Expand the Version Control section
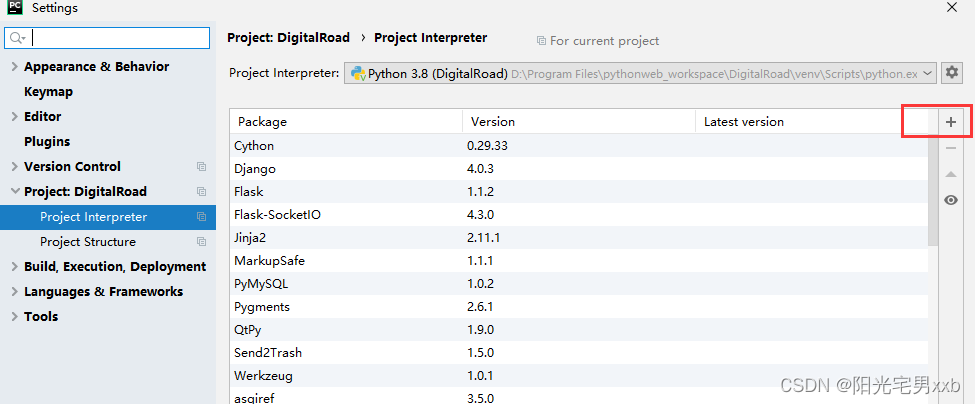This screenshot has width=975, height=404. tap(14, 167)
